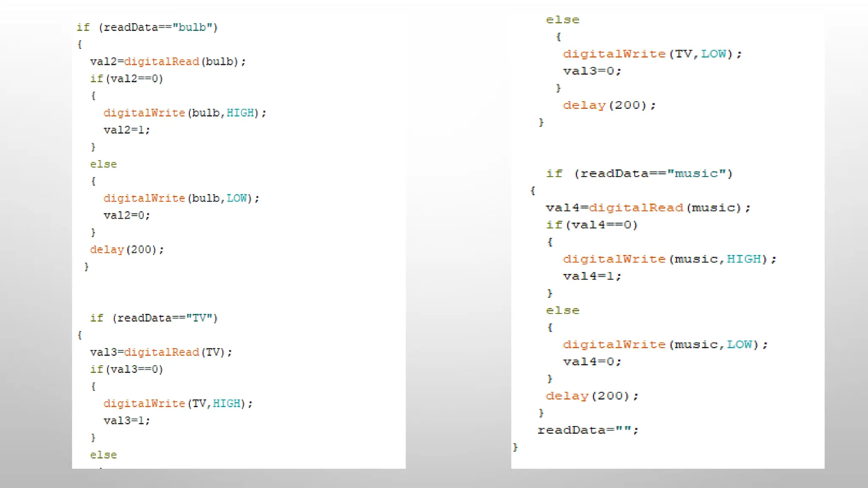The height and width of the screenshot is (488, 868).
Task: Click the val3=1; assignment
Action: 127,421
